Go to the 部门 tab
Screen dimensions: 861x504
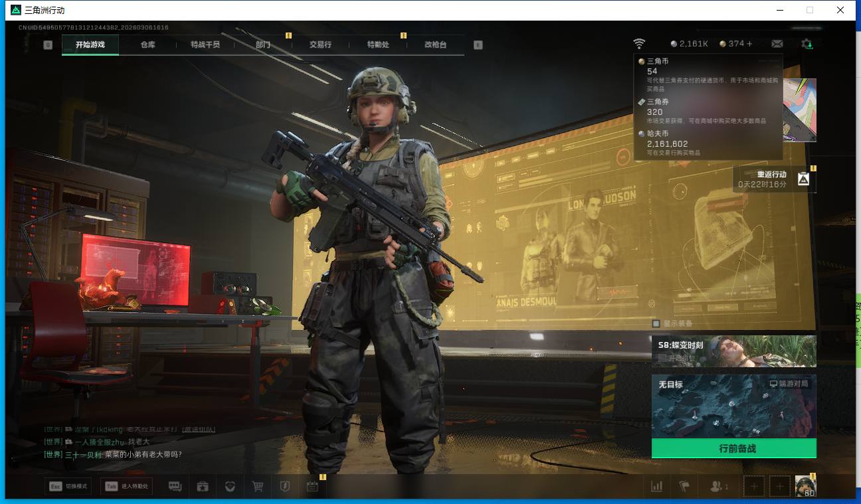pyautogui.click(x=263, y=44)
